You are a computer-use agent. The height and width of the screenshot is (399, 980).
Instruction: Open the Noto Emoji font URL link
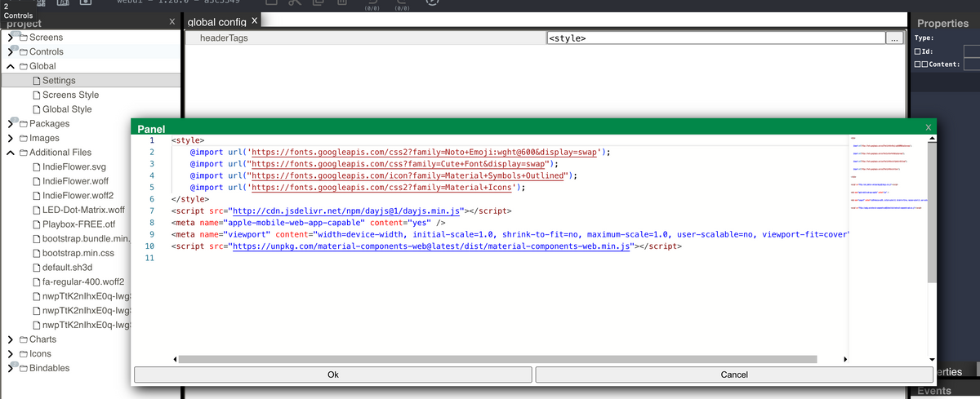point(425,152)
